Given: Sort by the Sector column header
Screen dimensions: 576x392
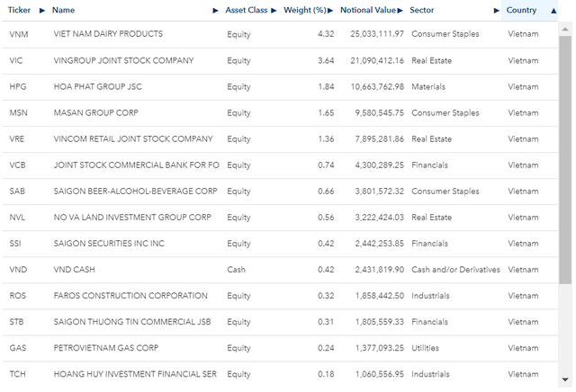Looking at the screenshot, I should 422,10.
